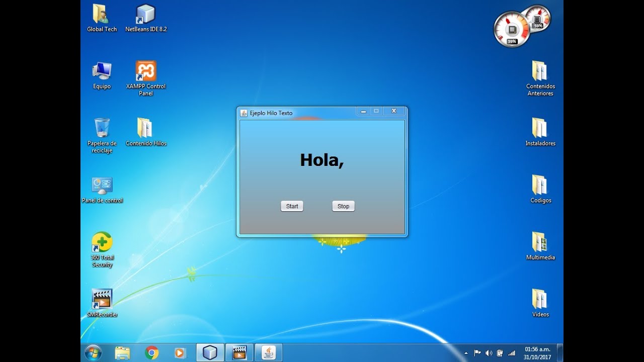Select the Global Tech desktop folder icon
This screenshot has width=644, height=362.
pos(102,18)
